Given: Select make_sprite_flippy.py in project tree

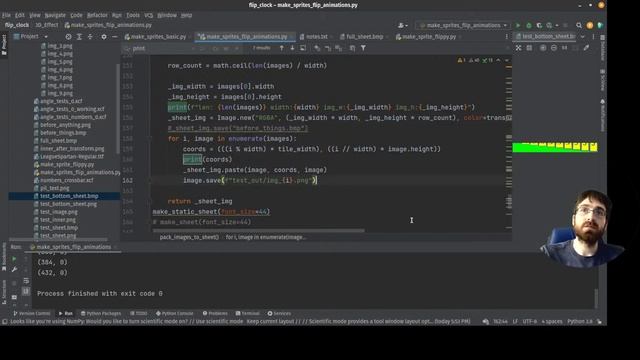Looking at the screenshot, I should pos(67,164).
